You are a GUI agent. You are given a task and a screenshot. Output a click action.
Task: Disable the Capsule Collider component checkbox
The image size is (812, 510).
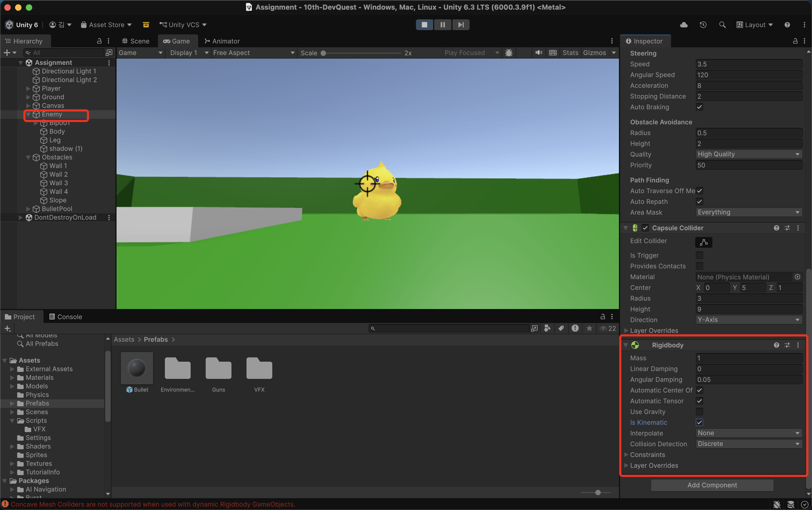645,228
